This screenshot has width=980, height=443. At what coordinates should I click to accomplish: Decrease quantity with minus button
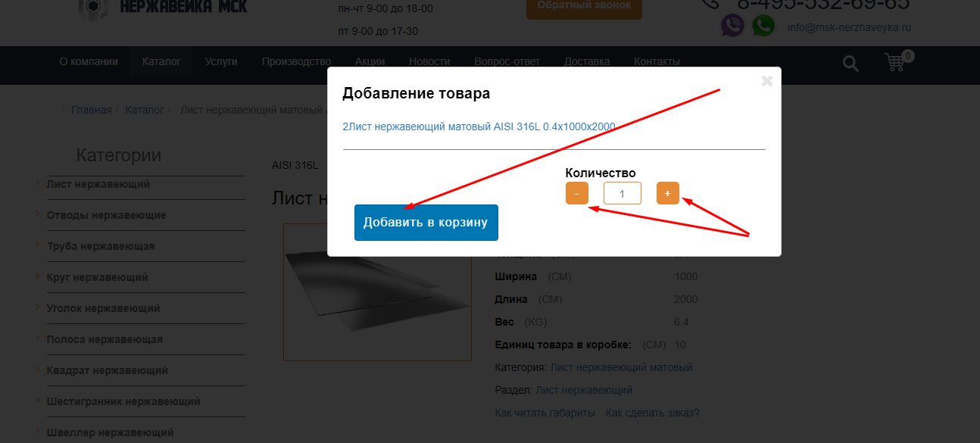[577, 193]
